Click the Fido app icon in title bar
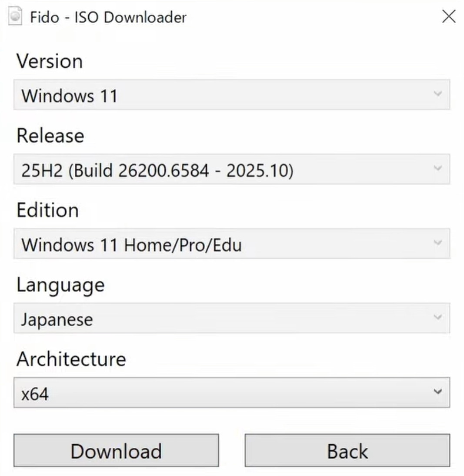This screenshot has height=476, width=464. (x=16, y=17)
